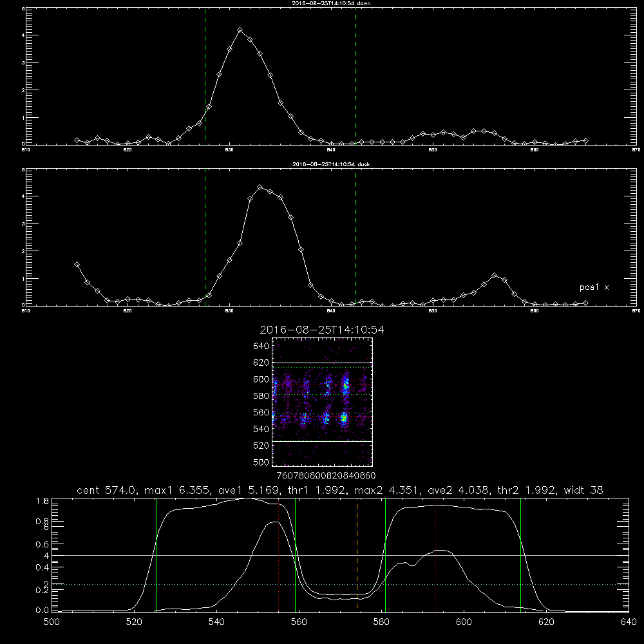Click the timestamp title above the spectral image
Image resolution: width=644 pixels, height=644 pixels.
(x=322, y=330)
